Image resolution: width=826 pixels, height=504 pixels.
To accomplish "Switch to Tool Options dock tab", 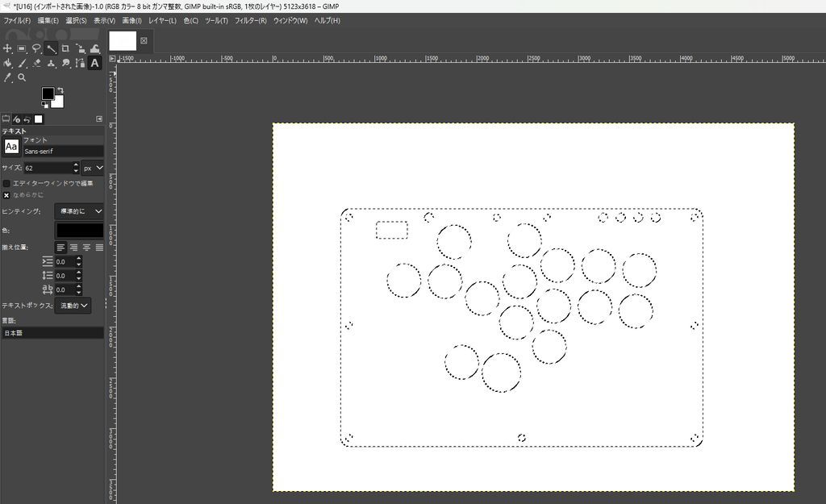I will [x=6, y=119].
